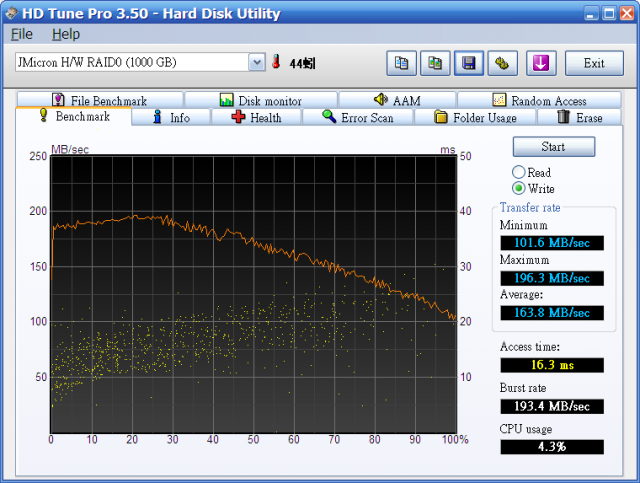The image size is (640, 483).
Task: Go to the Random Access tab
Action: pyautogui.click(x=540, y=101)
